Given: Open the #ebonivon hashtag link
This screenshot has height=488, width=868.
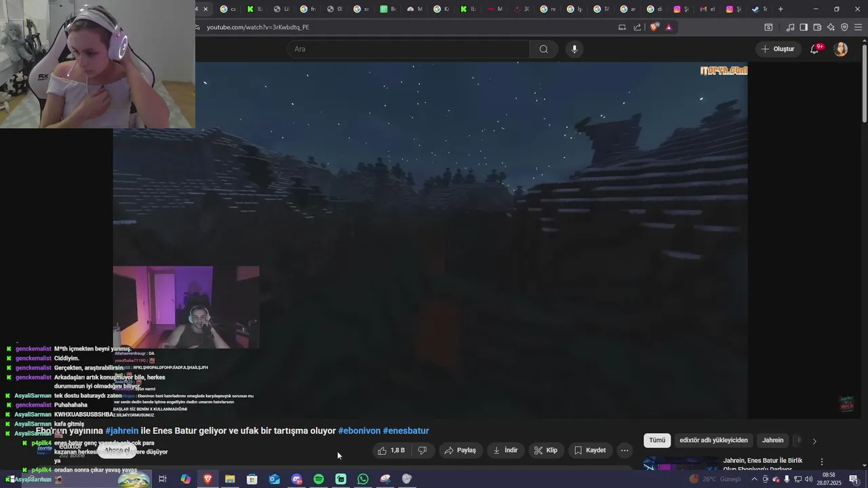Looking at the screenshot, I should 359,430.
